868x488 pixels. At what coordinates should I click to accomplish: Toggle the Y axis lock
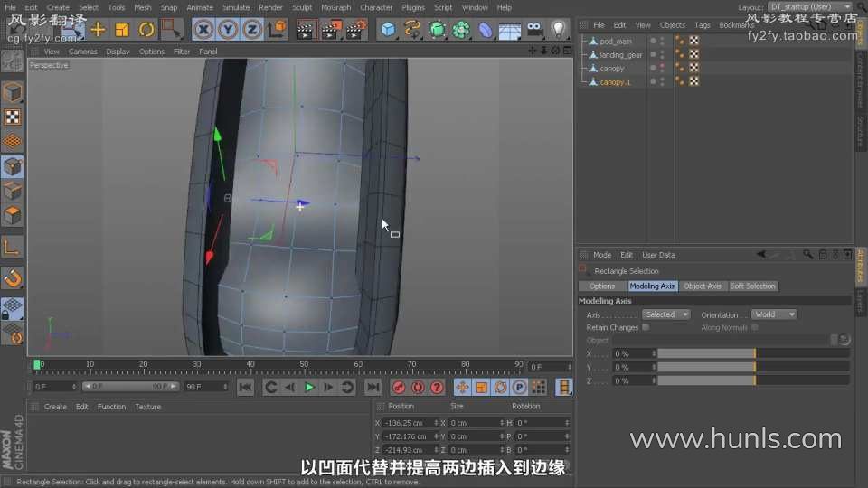coord(228,29)
